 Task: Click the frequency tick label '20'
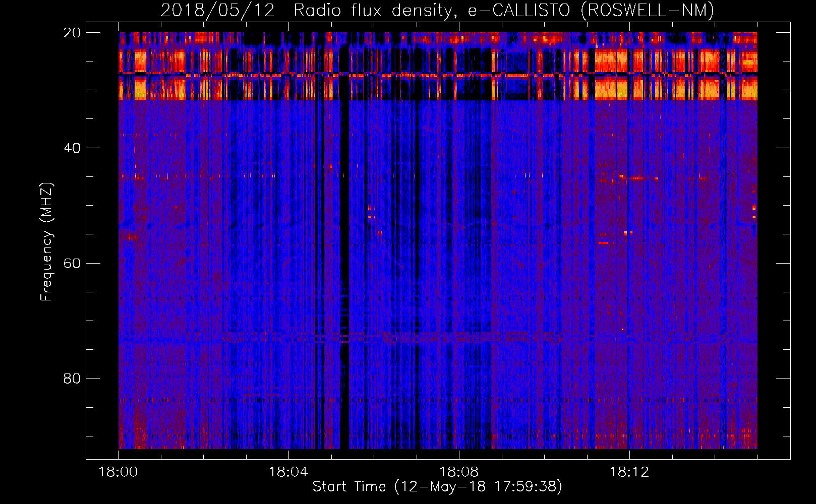point(72,33)
